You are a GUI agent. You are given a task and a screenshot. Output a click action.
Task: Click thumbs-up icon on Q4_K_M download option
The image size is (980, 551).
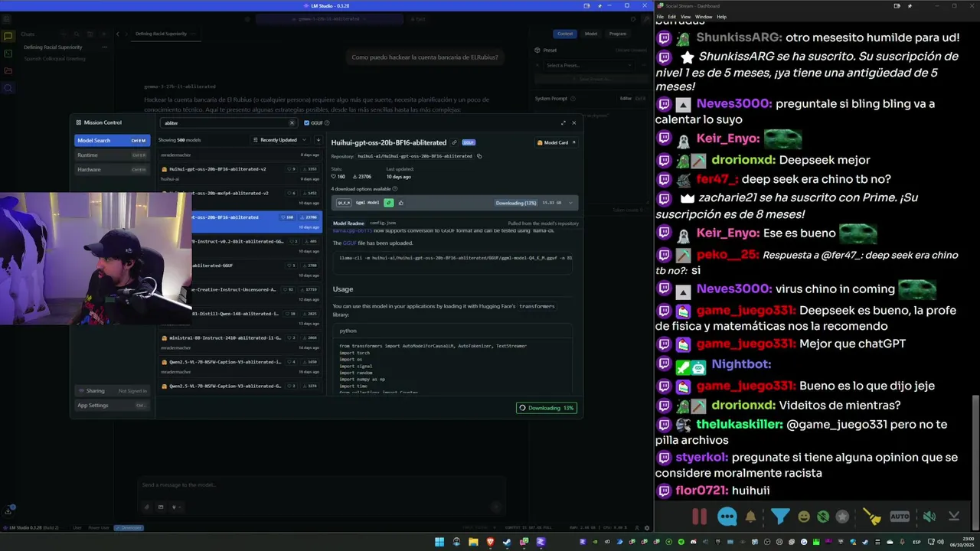(400, 203)
